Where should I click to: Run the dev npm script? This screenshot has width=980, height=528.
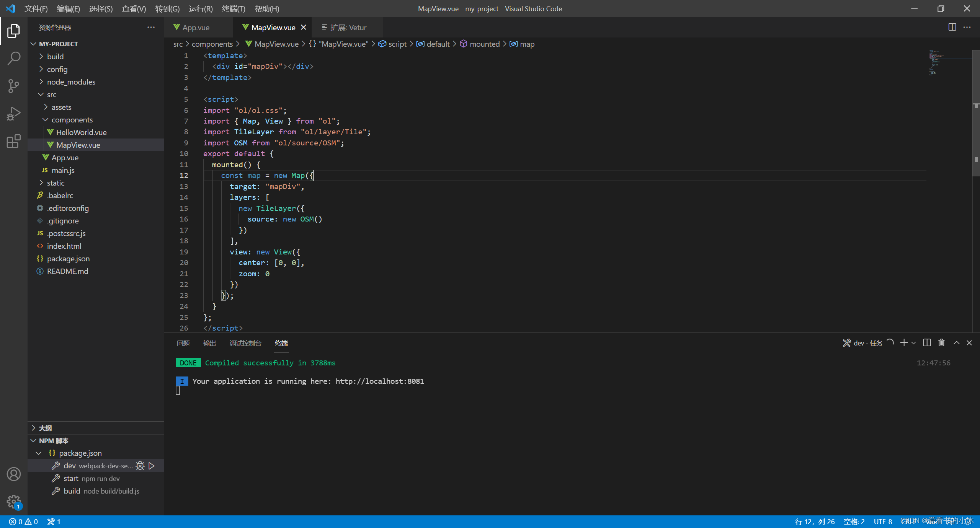tap(152, 466)
